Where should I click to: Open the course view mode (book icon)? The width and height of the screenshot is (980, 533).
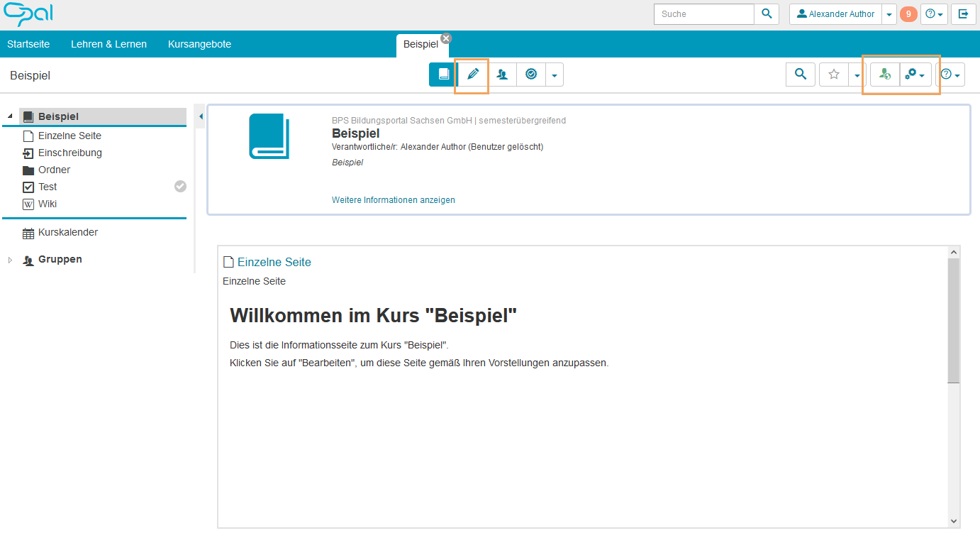point(443,74)
